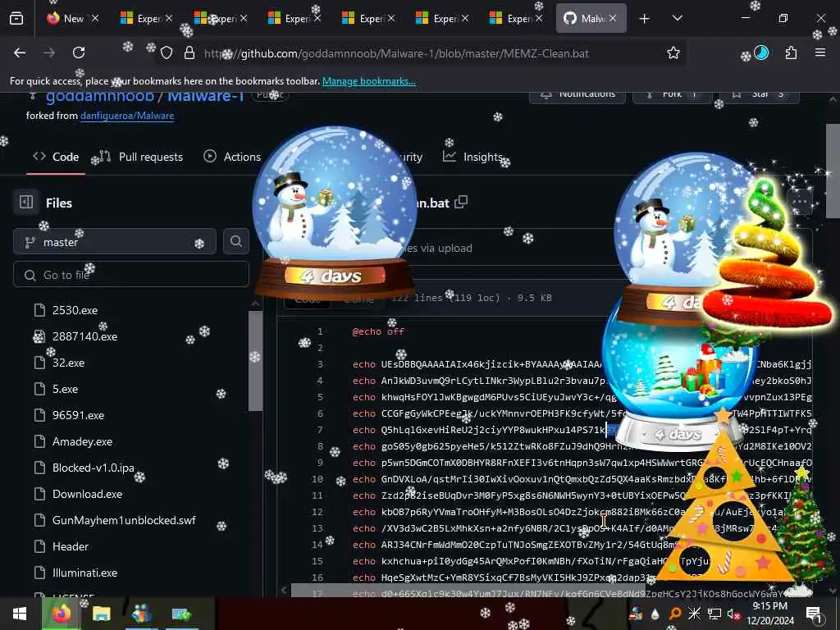Open file 5.exe in the tree
Viewport: 840px width, 630px height.
65,389
